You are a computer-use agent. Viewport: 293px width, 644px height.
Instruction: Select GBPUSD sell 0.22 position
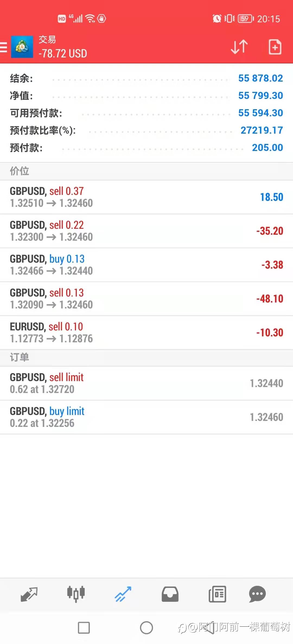[x=146, y=231]
